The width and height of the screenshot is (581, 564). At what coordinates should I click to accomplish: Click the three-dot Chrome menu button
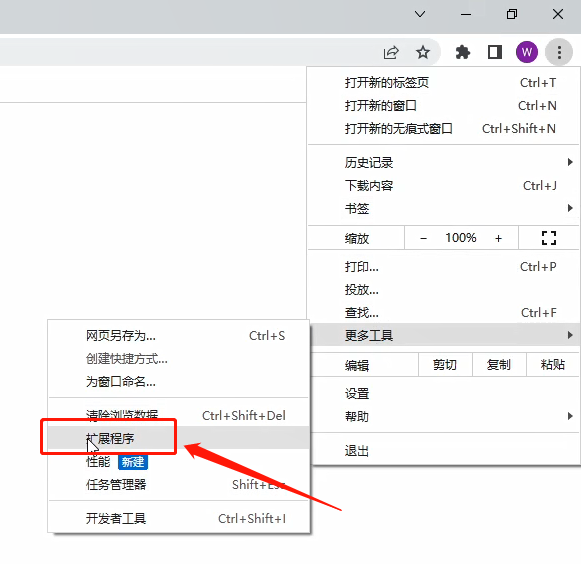(559, 52)
